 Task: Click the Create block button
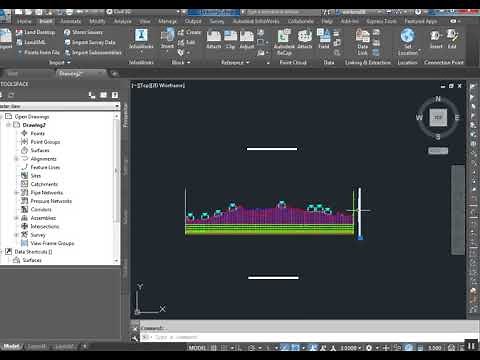pos(189,32)
